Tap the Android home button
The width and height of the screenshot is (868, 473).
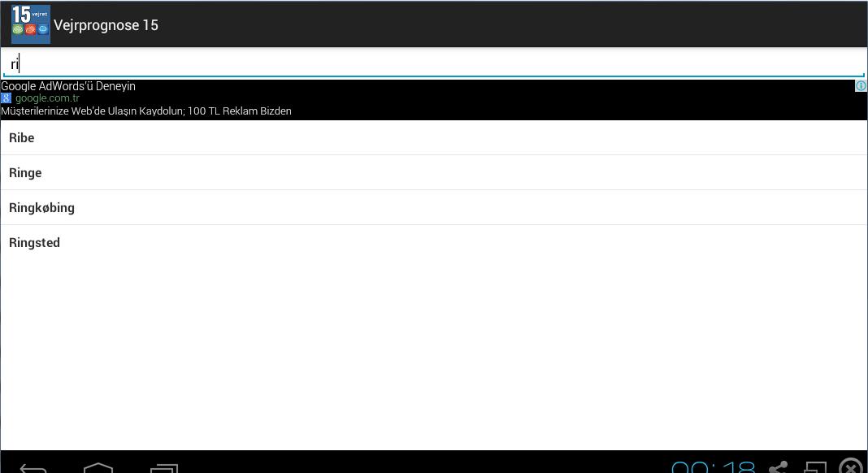[x=98, y=467]
